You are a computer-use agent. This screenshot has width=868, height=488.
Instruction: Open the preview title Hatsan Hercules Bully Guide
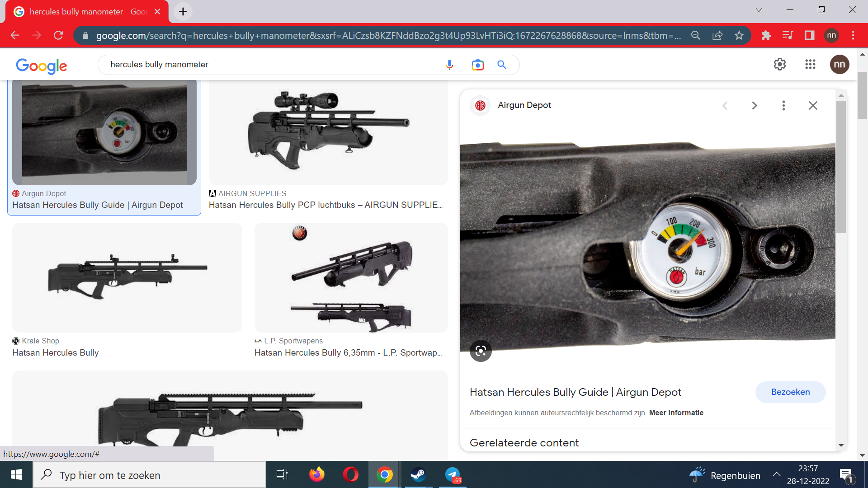tap(575, 392)
